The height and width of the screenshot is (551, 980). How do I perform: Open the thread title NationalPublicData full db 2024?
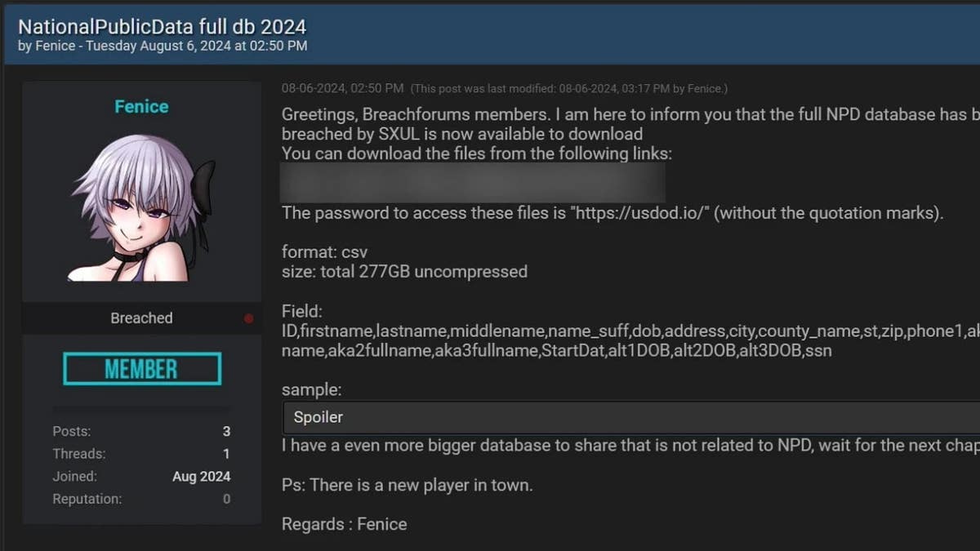(163, 26)
